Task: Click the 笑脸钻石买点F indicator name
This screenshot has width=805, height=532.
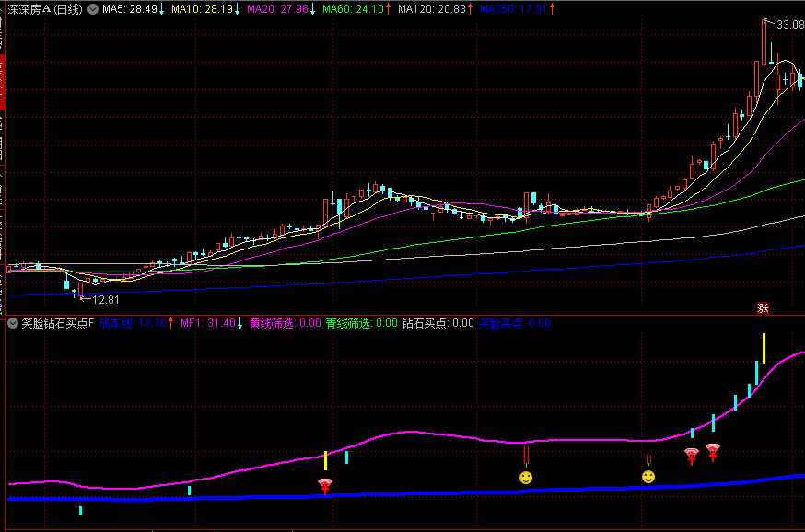Action: click(x=57, y=323)
